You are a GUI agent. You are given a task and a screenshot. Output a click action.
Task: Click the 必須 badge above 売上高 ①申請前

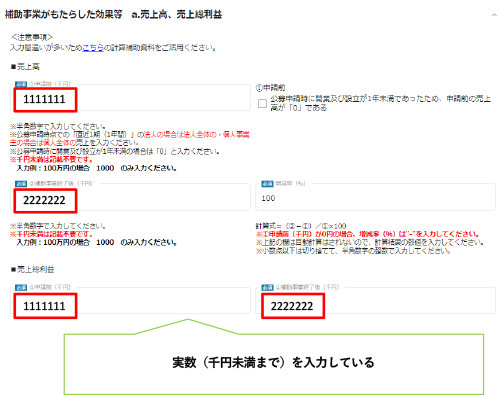pyautogui.click(x=21, y=84)
